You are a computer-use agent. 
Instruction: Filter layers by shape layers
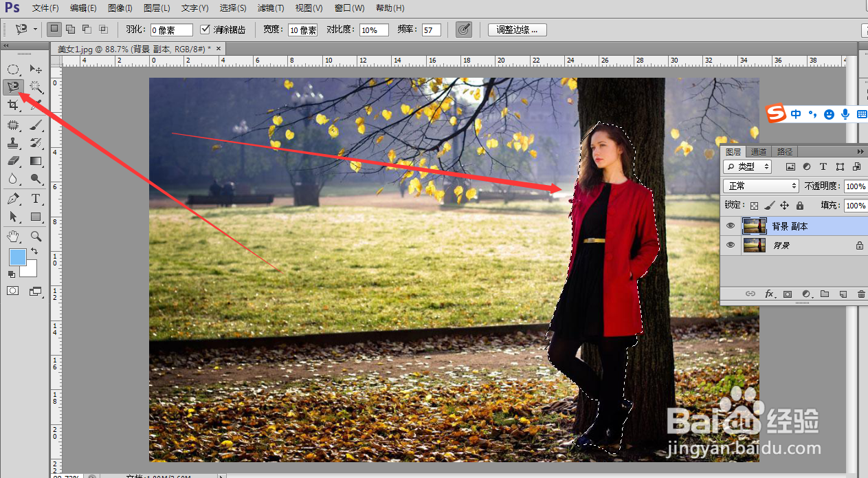coord(840,166)
